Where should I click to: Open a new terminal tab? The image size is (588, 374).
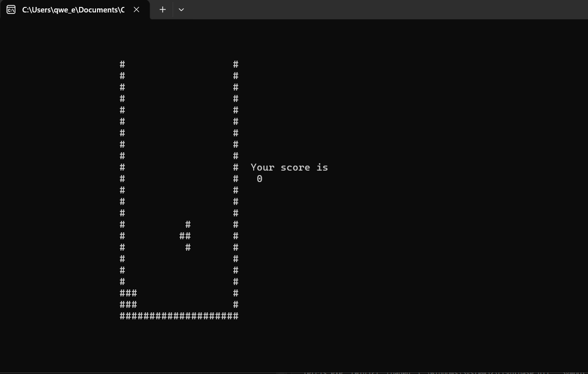coord(163,9)
